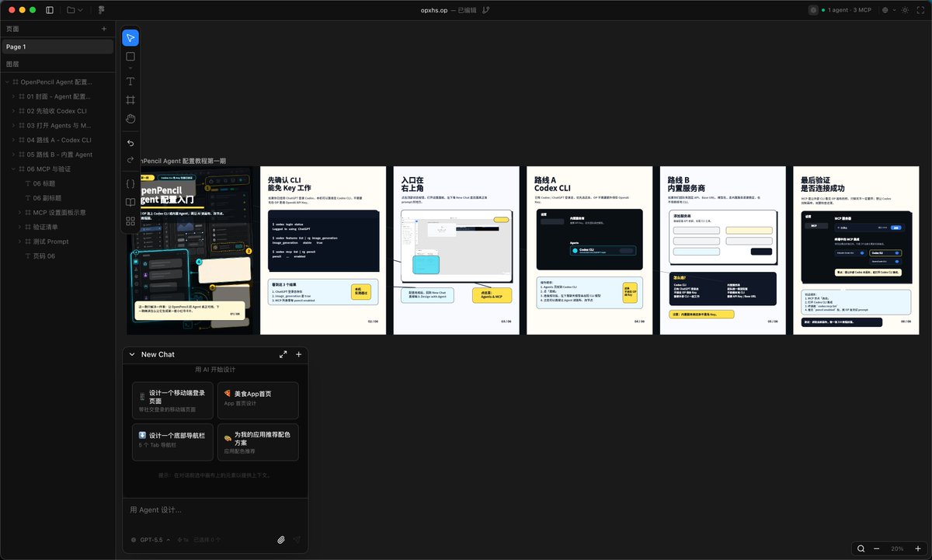Click the 用 Agent 设计 input field
The image size is (932, 560).
click(x=215, y=510)
